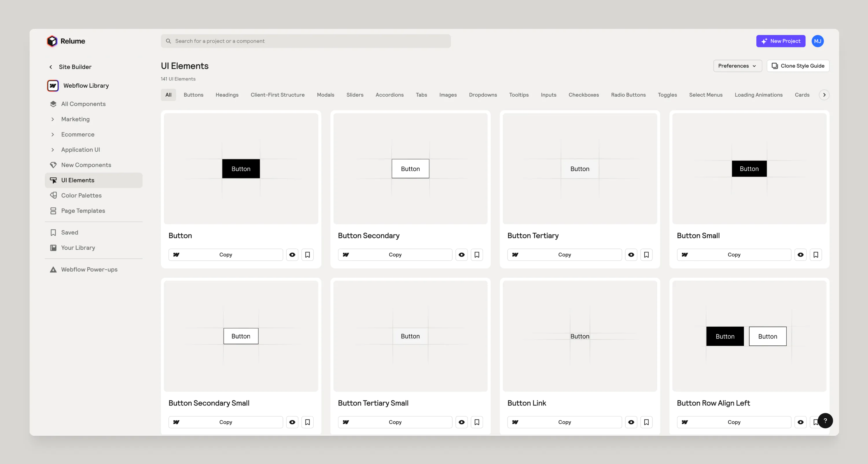Click the UI Elements sidebar icon
The height and width of the screenshot is (464, 868).
point(53,180)
